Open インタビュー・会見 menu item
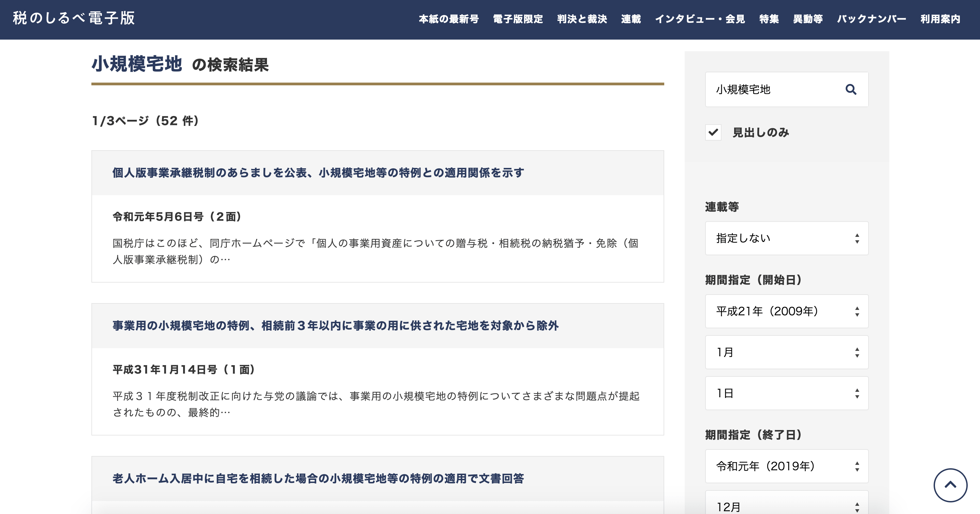This screenshot has width=980, height=514. [700, 19]
